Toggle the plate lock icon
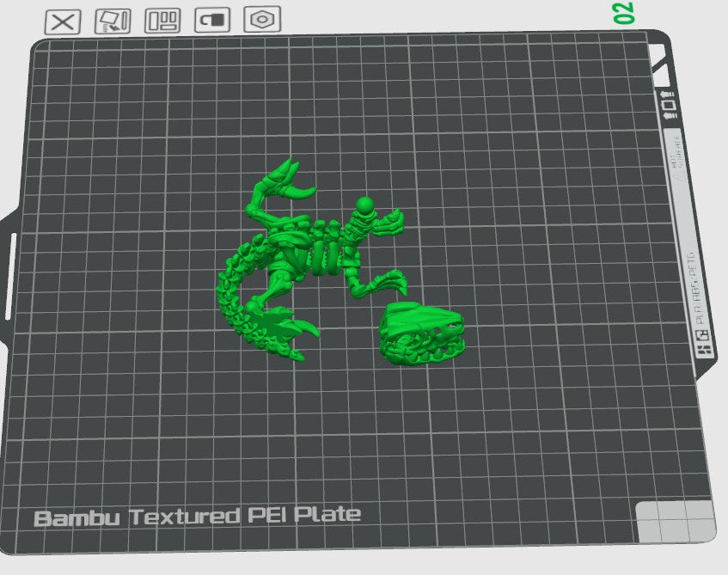This screenshot has height=575, width=728. point(211,20)
